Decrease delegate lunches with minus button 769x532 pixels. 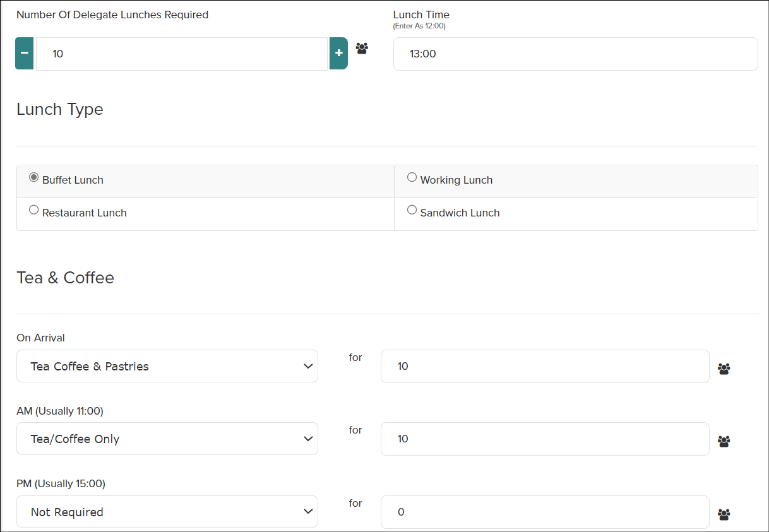[25, 54]
